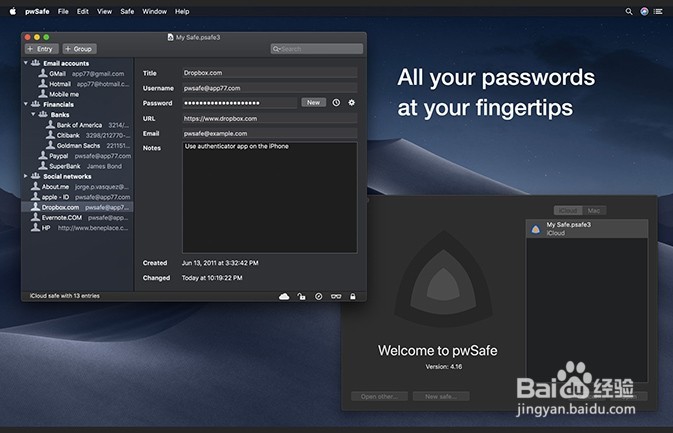The width and height of the screenshot is (673, 433).
Task: Open the Window menu
Action: (155, 12)
